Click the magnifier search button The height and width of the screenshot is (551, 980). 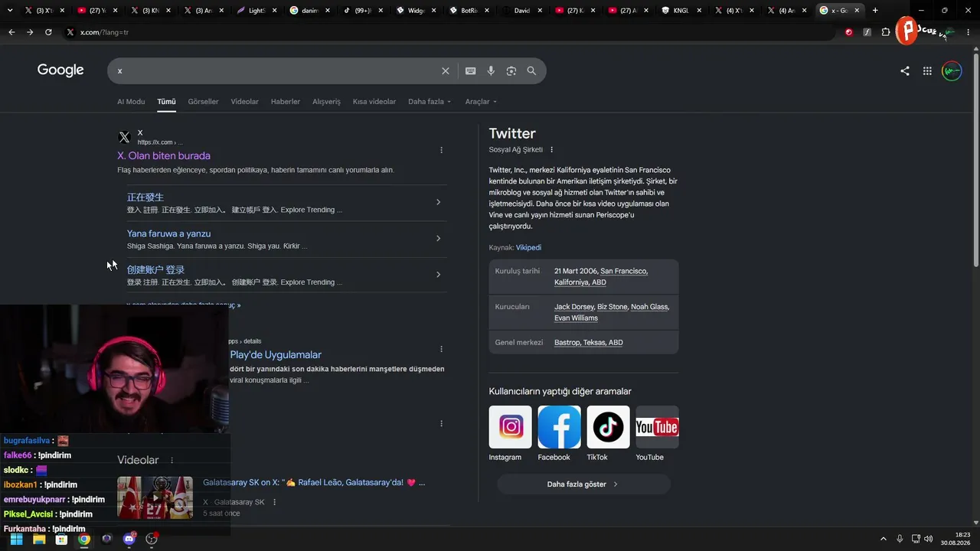click(531, 71)
